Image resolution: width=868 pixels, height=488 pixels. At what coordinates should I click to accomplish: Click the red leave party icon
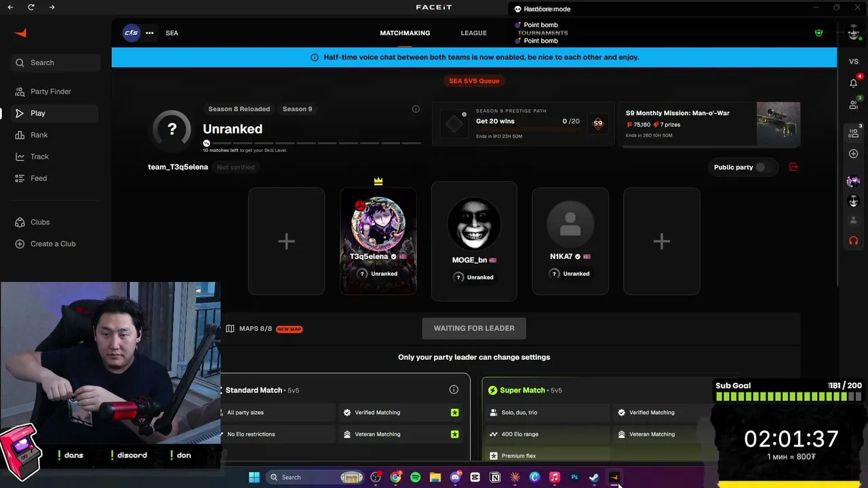(x=793, y=167)
